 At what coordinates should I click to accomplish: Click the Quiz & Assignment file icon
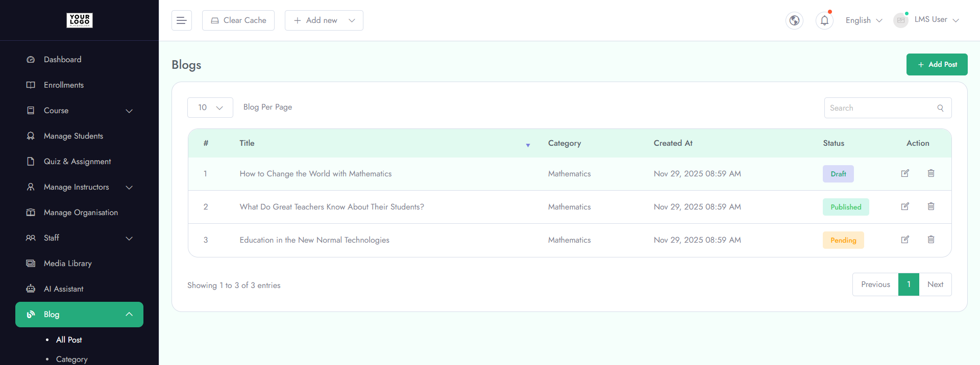coord(31,162)
